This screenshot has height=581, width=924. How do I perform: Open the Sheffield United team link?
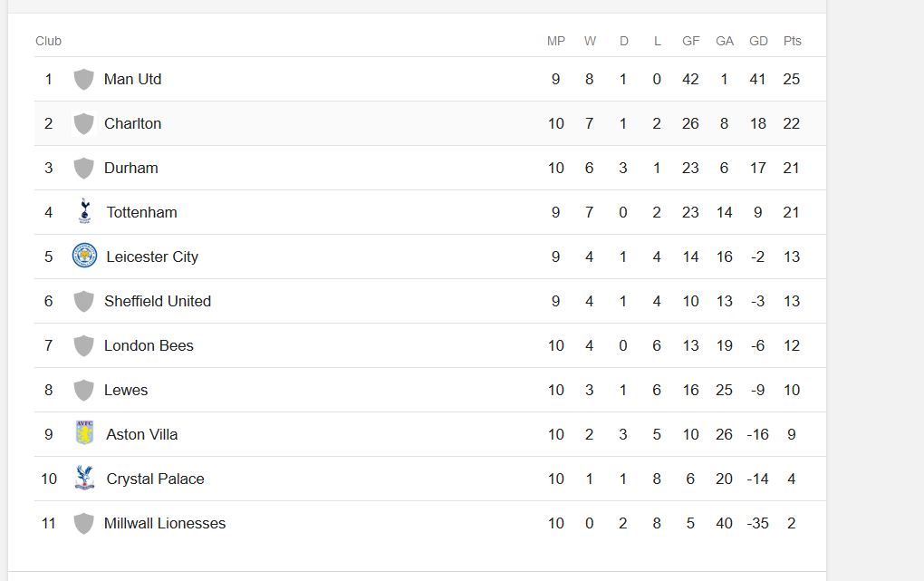click(x=157, y=301)
